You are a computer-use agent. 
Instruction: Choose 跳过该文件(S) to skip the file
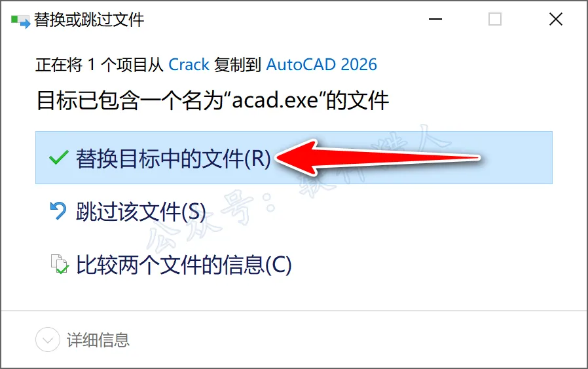pos(141,211)
